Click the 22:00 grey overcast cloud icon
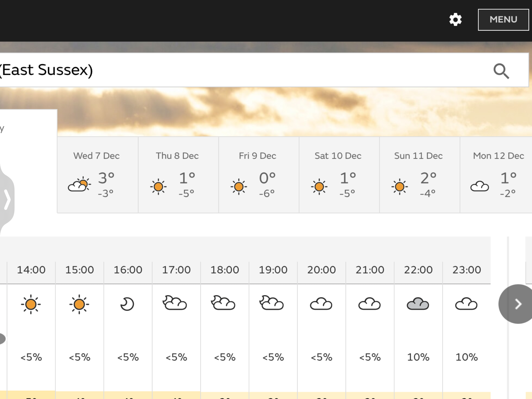 pyautogui.click(x=418, y=303)
